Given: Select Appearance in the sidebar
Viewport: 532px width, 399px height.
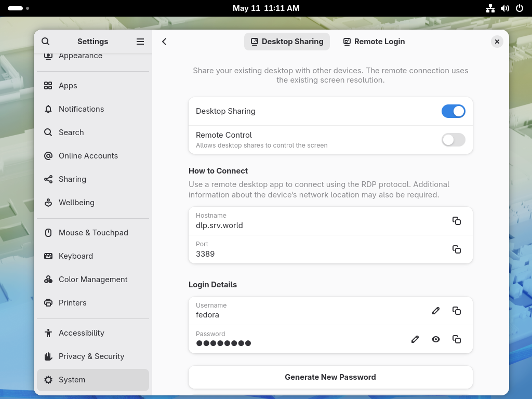Looking at the screenshot, I should pos(93,58).
